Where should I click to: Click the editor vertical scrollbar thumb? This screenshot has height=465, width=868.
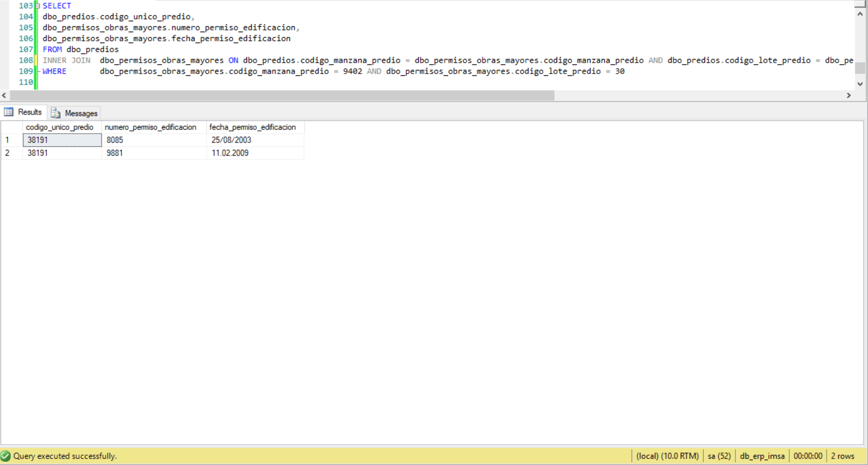[x=860, y=68]
